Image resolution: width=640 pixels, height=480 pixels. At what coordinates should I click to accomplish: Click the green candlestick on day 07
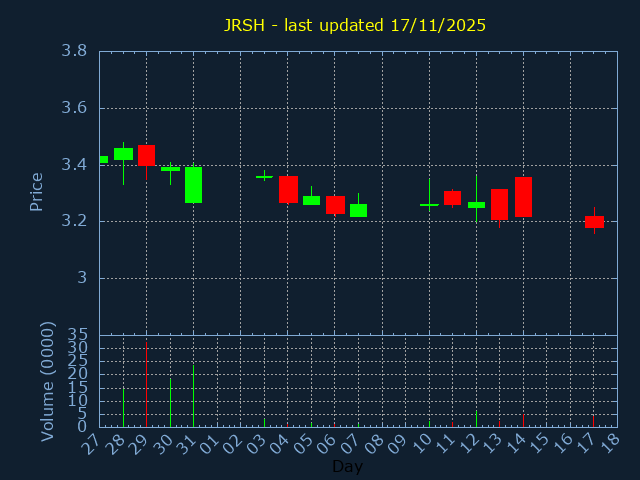coord(358,210)
